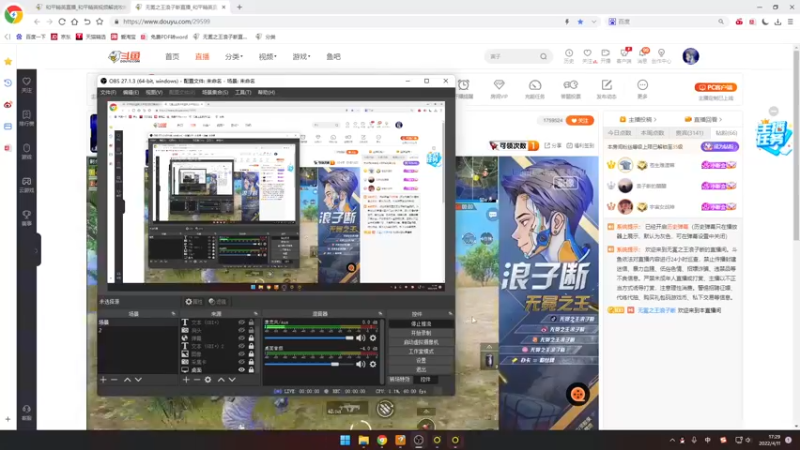Open Windows Start menu on taskbar
This screenshot has height=450, width=800.
click(x=345, y=440)
